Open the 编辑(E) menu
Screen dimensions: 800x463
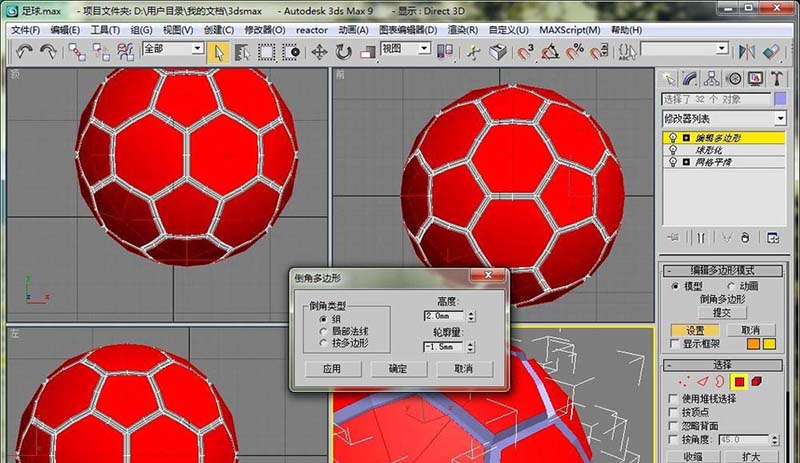(x=65, y=30)
